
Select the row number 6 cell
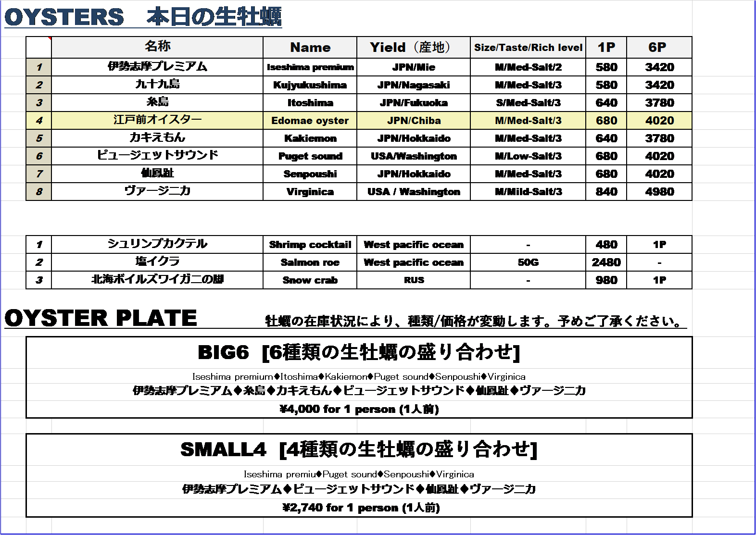coord(39,156)
